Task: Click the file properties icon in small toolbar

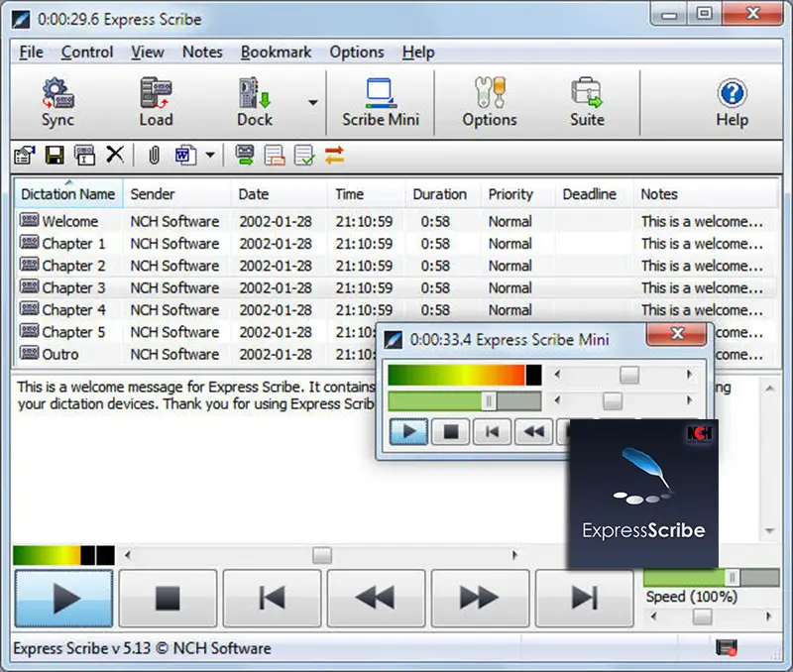Action: click(25, 156)
